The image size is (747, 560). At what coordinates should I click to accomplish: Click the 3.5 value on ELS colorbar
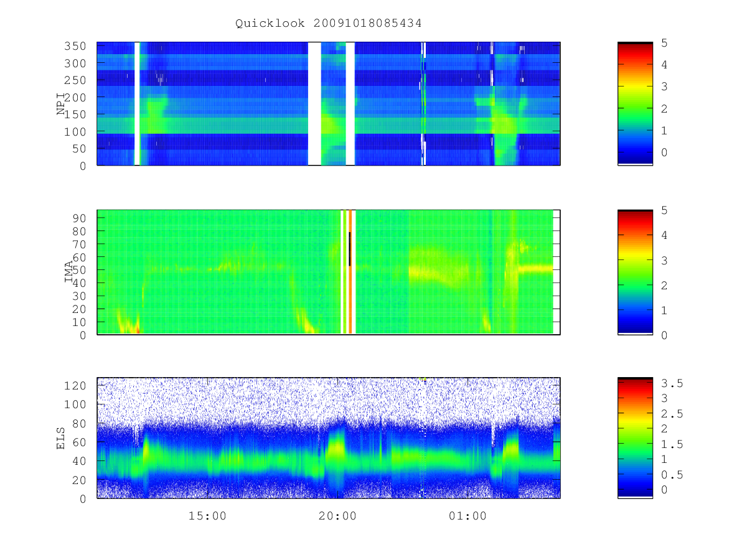click(672, 383)
